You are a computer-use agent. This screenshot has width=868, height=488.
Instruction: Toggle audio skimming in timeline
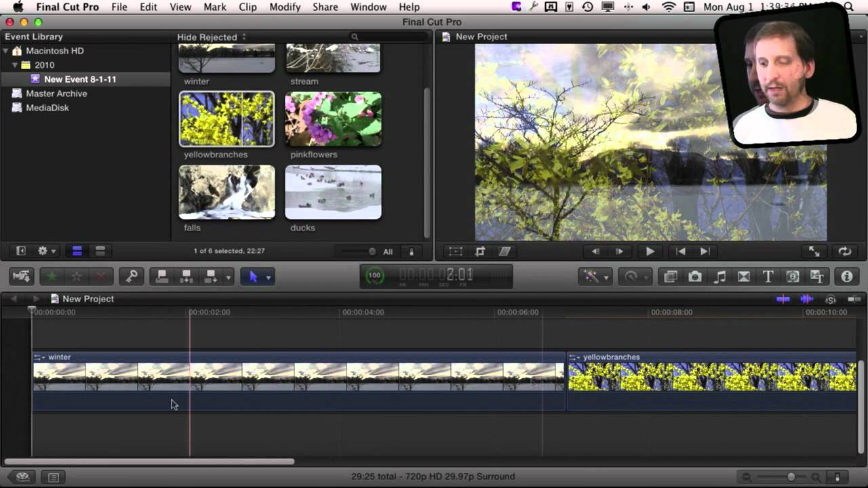point(806,299)
